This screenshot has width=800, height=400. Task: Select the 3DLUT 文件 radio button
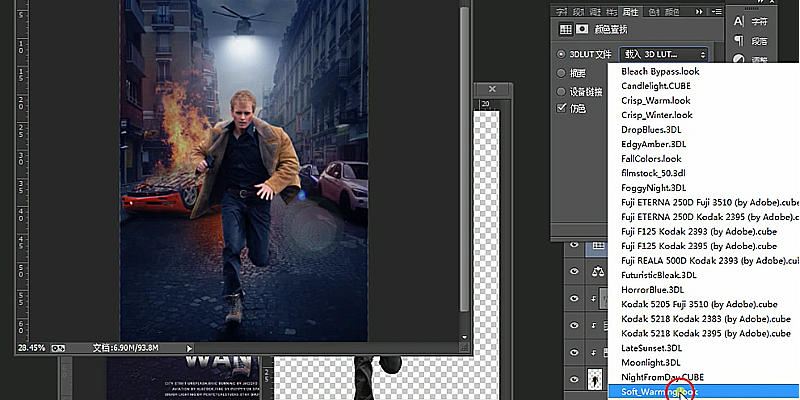tap(561, 54)
